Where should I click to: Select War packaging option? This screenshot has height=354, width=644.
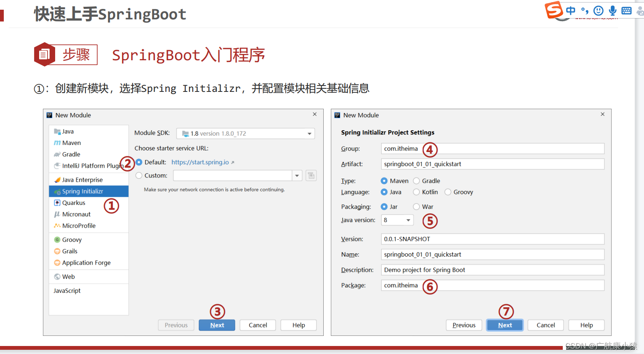click(x=416, y=206)
